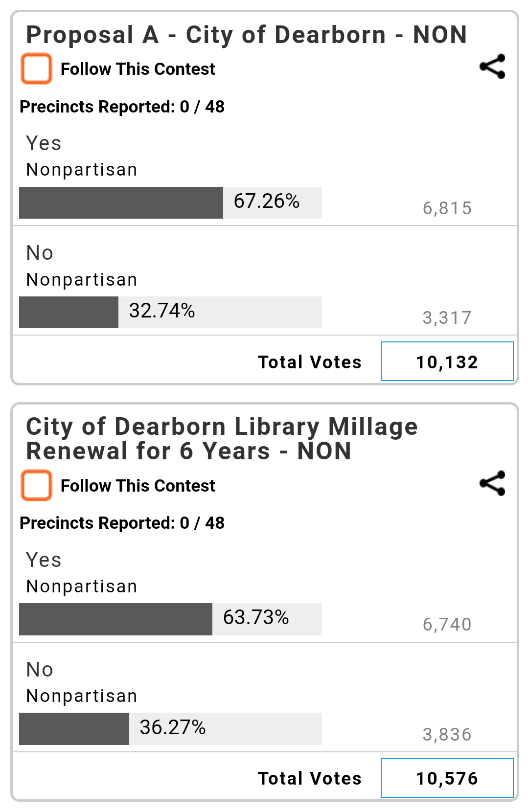Click the 6,740 Yes vote count
This screenshot has width=528, height=812.
pyautogui.click(x=447, y=625)
